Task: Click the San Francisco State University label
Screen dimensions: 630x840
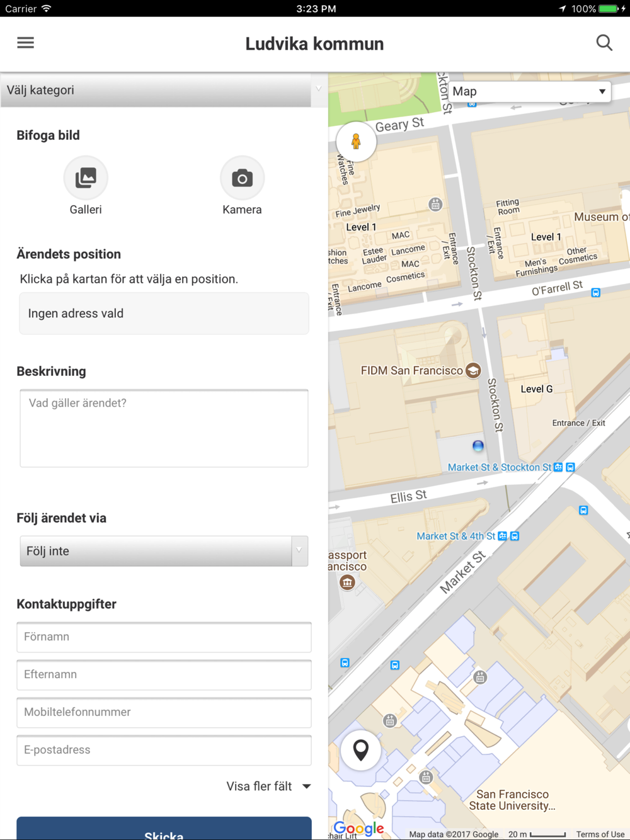Action: click(x=512, y=800)
